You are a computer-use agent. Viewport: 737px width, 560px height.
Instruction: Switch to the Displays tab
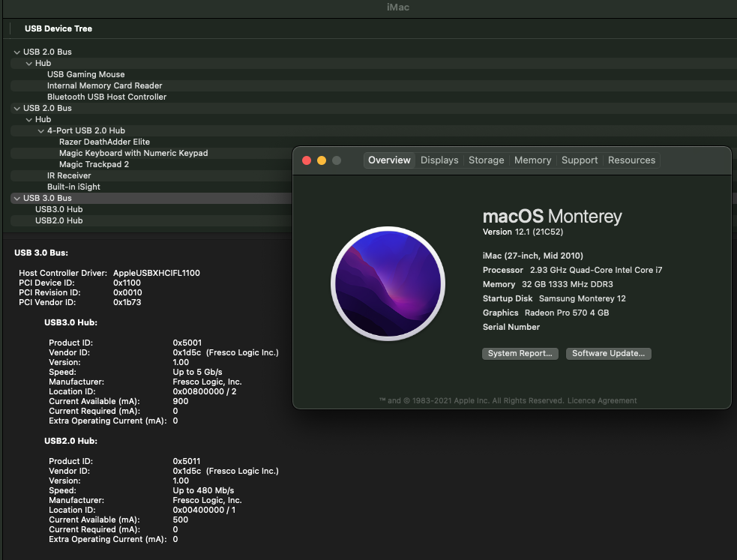(439, 160)
